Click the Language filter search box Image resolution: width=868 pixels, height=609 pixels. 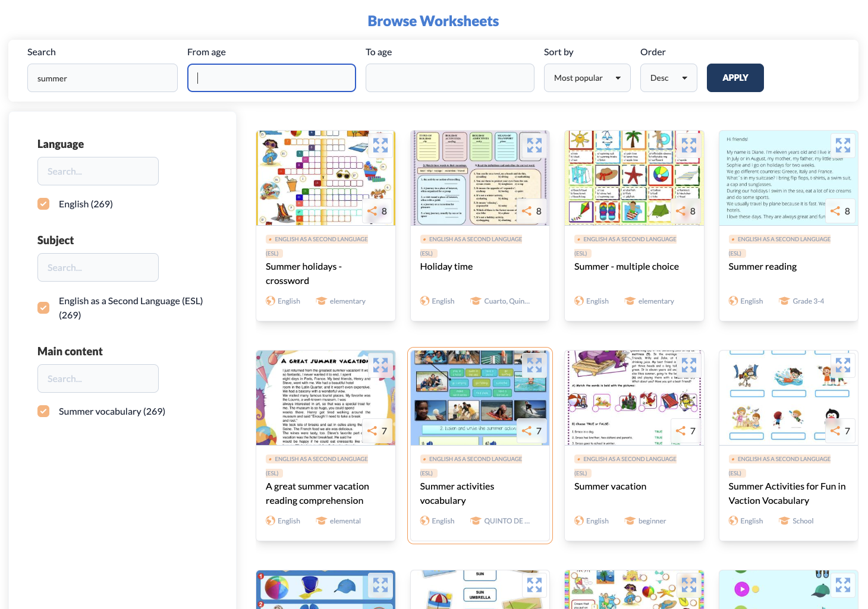click(x=98, y=171)
